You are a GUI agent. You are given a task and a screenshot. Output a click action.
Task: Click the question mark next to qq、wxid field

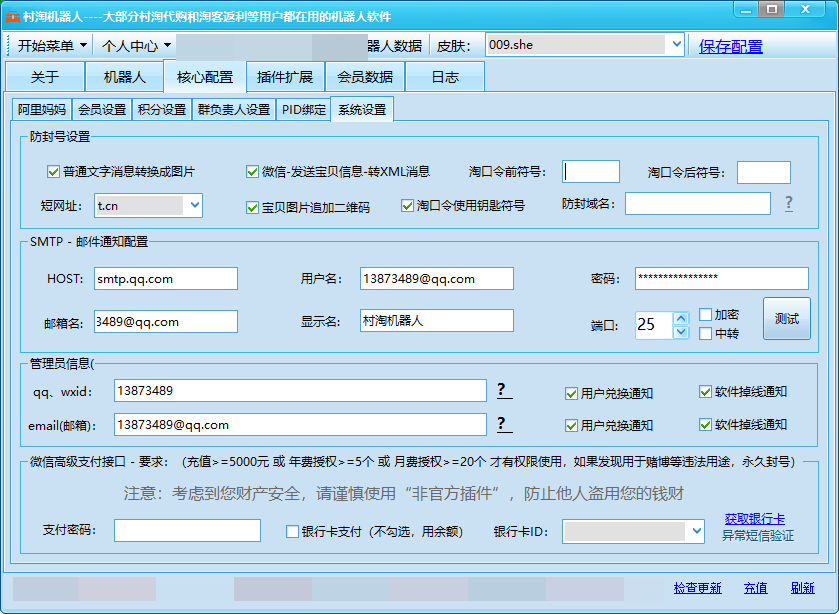pos(502,390)
